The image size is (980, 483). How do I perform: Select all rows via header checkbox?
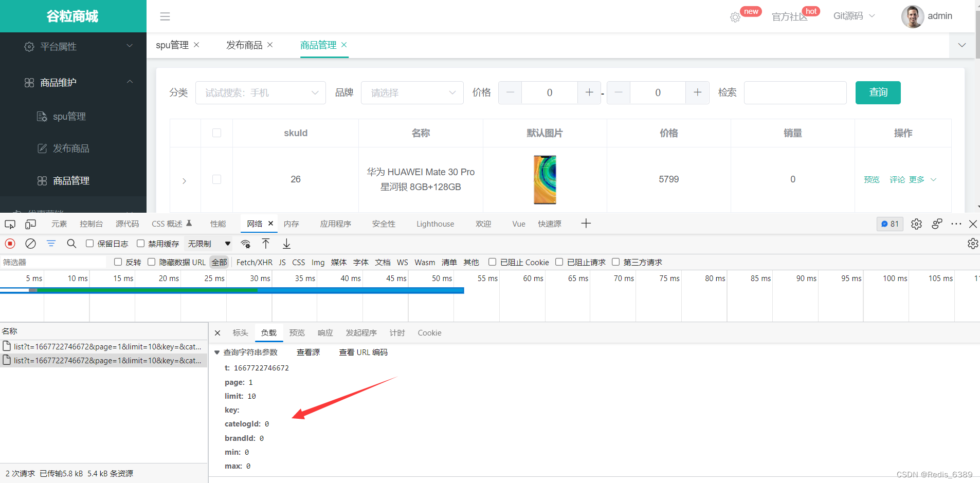tap(216, 133)
